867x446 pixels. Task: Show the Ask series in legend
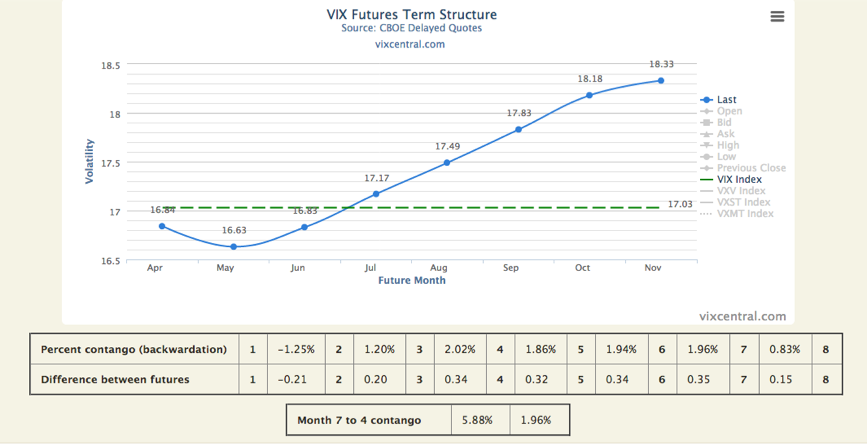click(x=725, y=134)
